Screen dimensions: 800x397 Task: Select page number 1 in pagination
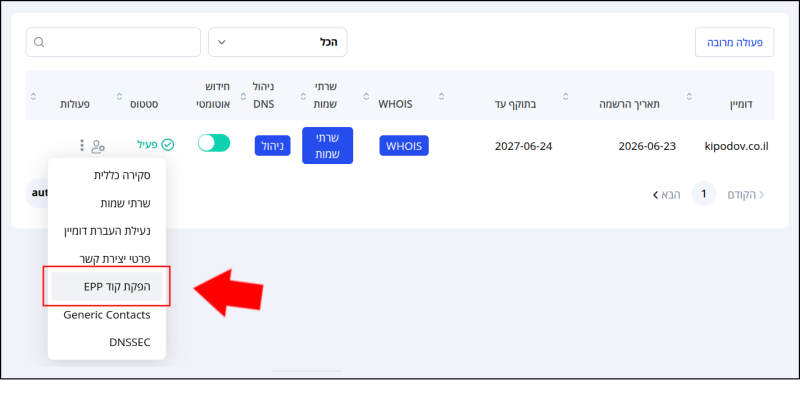[x=704, y=193]
